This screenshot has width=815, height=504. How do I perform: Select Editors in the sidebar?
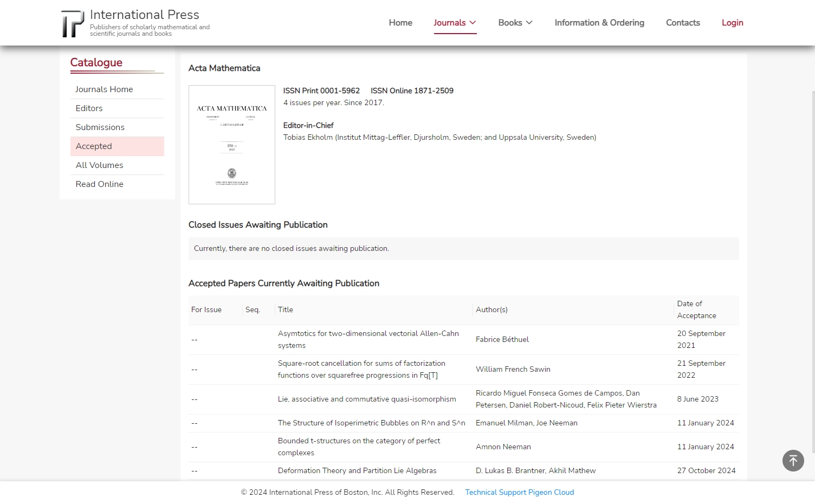(117, 108)
